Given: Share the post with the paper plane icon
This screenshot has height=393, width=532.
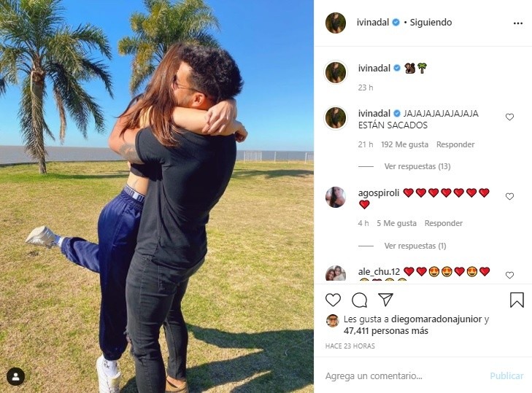Looking at the screenshot, I should coord(385,300).
